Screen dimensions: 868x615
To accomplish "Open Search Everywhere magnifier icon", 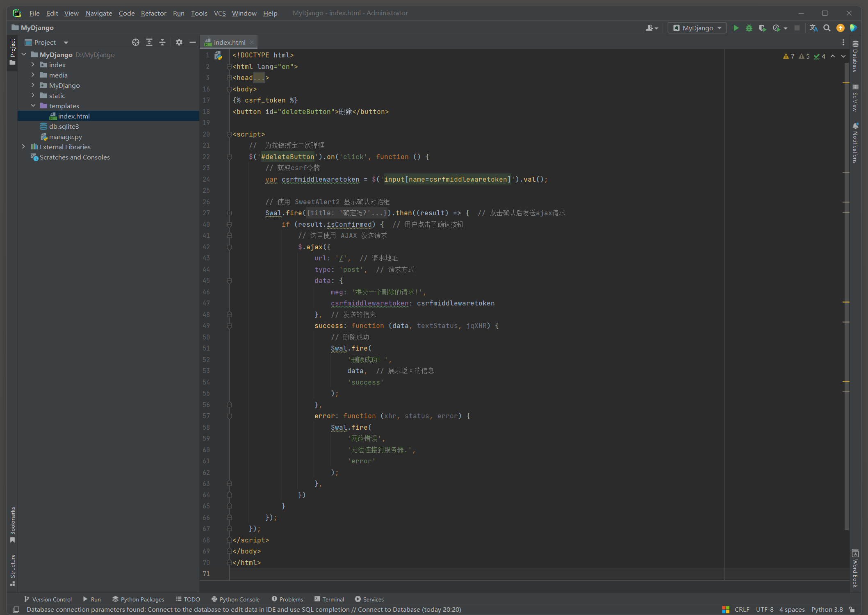I will click(x=827, y=28).
